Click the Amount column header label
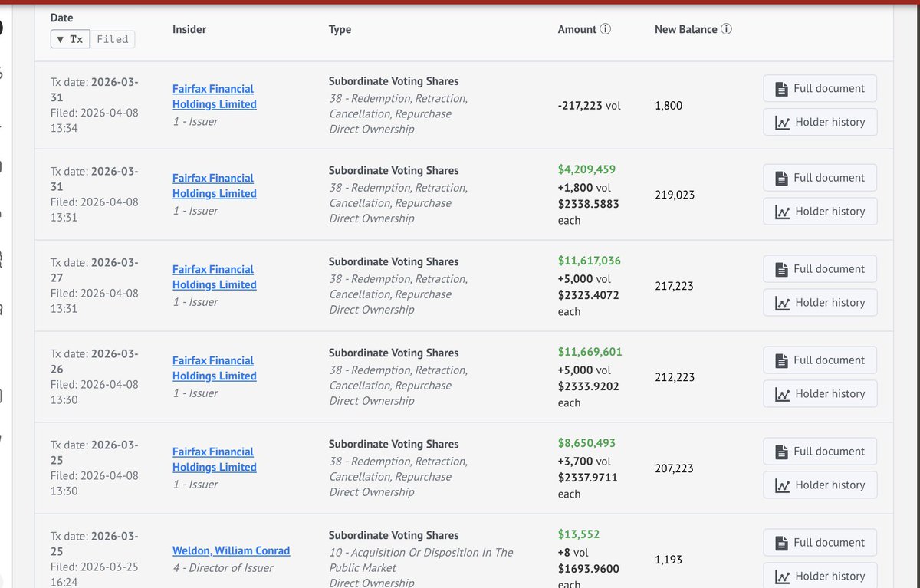The height and width of the screenshot is (588, 920). [x=577, y=29]
